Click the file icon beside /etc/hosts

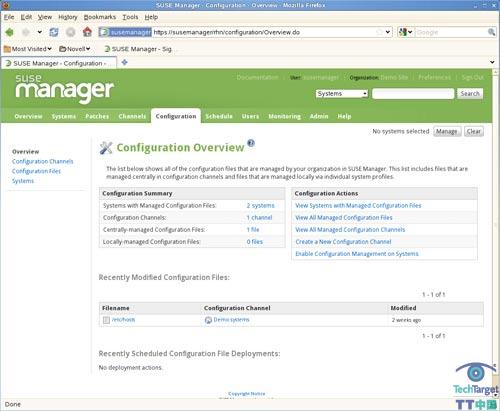click(x=106, y=320)
